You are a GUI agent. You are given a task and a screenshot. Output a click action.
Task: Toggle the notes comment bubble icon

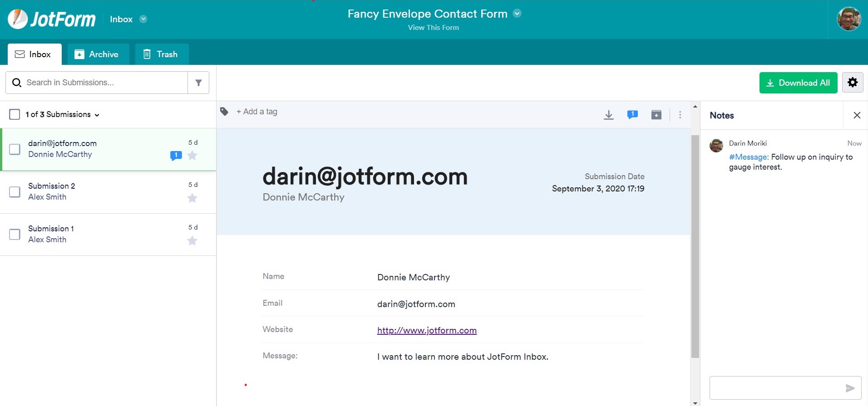(x=632, y=115)
